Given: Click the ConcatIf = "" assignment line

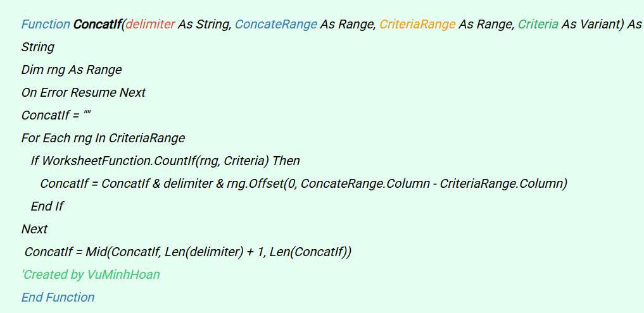Looking at the screenshot, I should 56,115.
